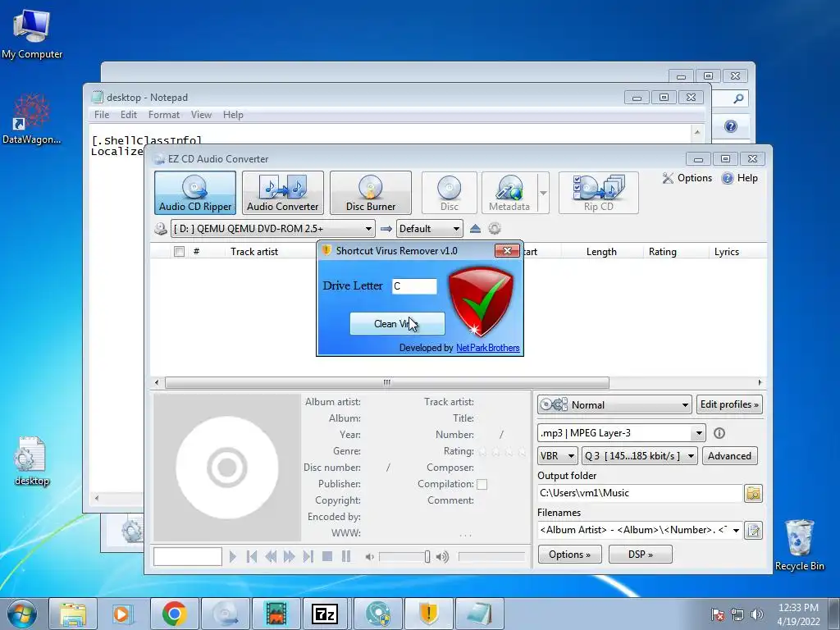The height and width of the screenshot is (630, 840).
Task: Click the Length column header
Action: 601,251
